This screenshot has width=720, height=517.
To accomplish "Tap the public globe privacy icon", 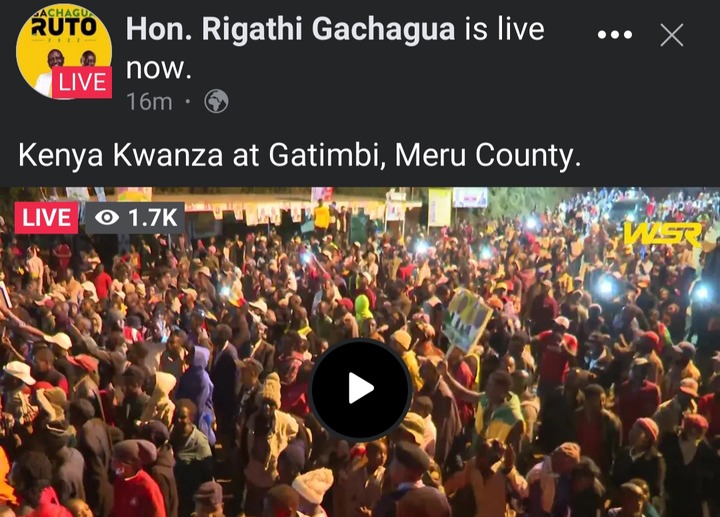I will click(216, 101).
